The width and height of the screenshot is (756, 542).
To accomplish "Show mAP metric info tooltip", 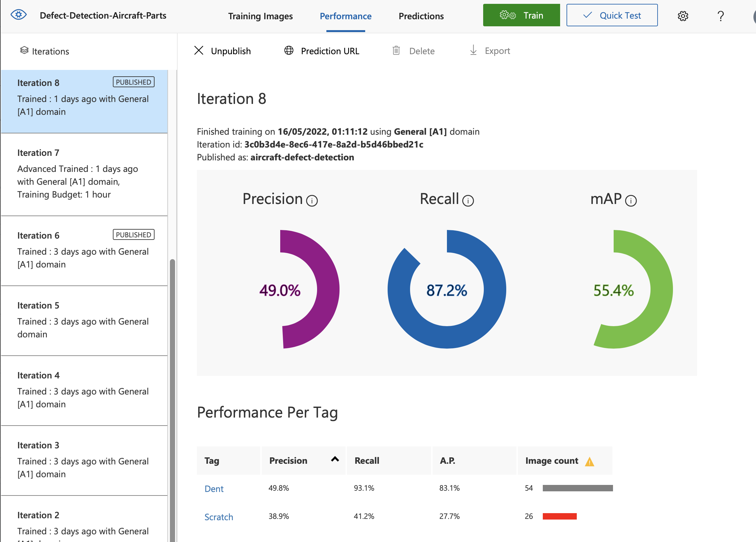I will pos(631,201).
